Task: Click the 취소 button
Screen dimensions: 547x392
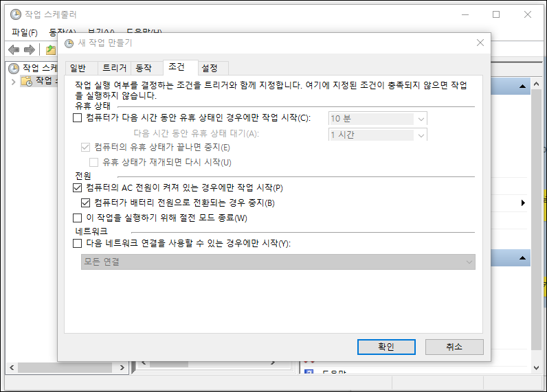Action: pyautogui.click(x=454, y=347)
